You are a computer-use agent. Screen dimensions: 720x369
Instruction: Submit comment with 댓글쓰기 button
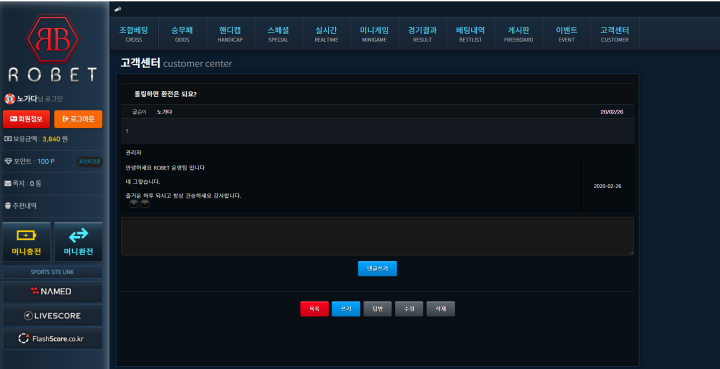[x=377, y=268]
